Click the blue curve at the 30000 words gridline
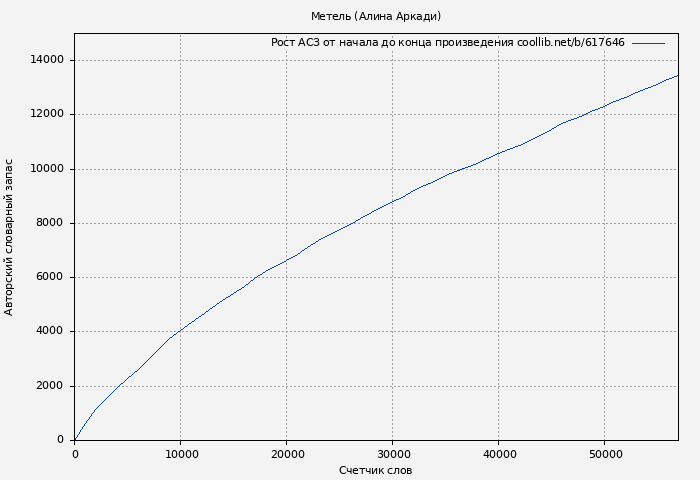This screenshot has height=480, width=700. (x=393, y=201)
